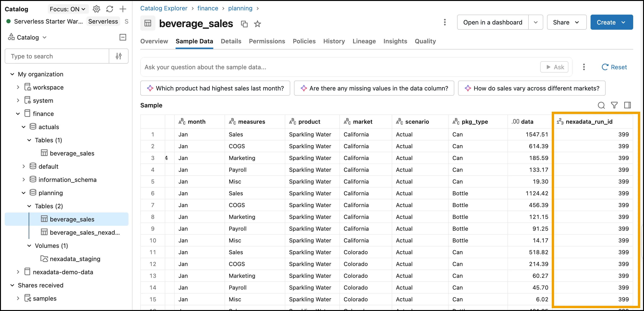The width and height of the screenshot is (644, 311).
Task: Collapse the actuals schema
Action: (x=24, y=127)
